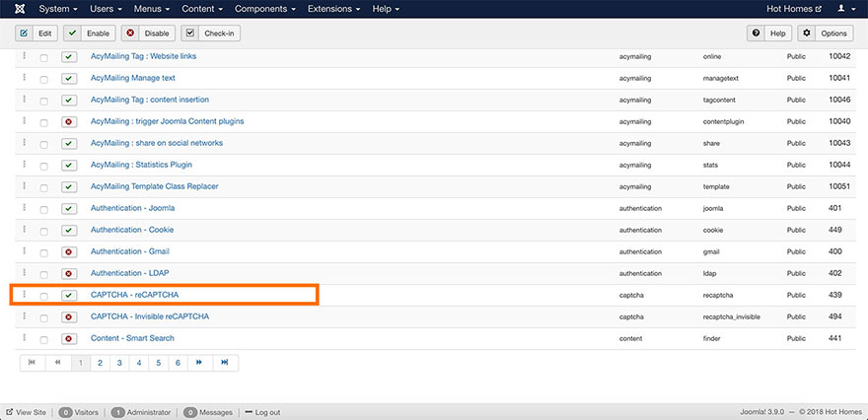Enable Authentication - LDAP via status icon

pyautogui.click(x=69, y=273)
